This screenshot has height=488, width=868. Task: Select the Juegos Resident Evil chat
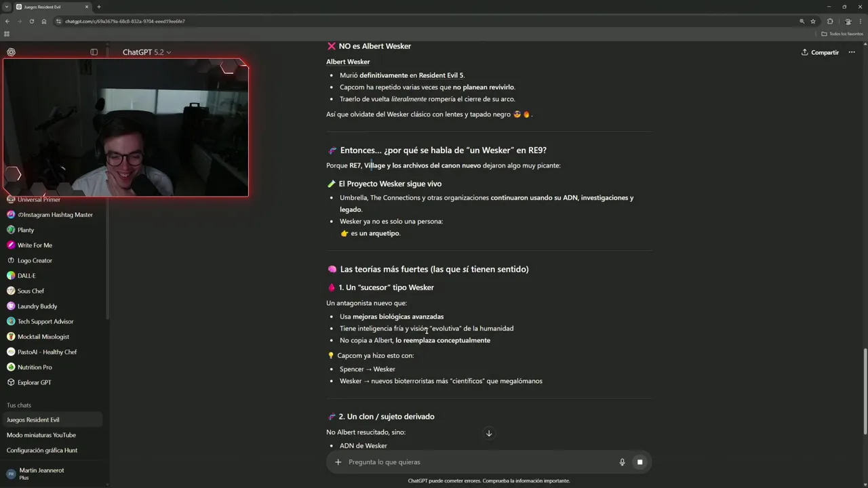[x=53, y=420]
